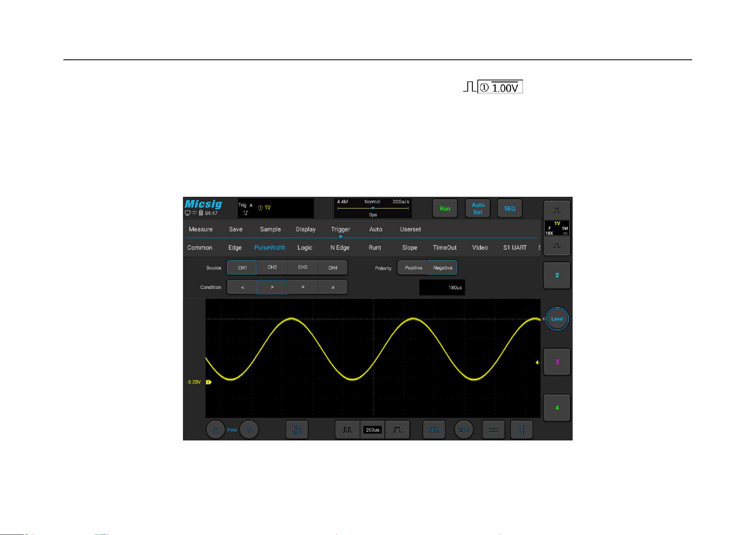
Task: Click the Wi-Fi status icon
Action: tap(194, 213)
